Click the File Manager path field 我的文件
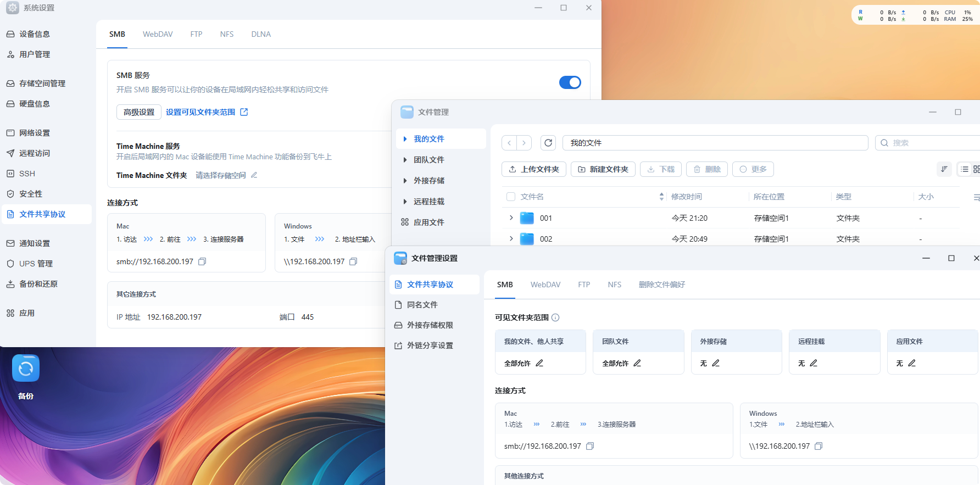Viewport: 980px width, 485px height. 715,143
